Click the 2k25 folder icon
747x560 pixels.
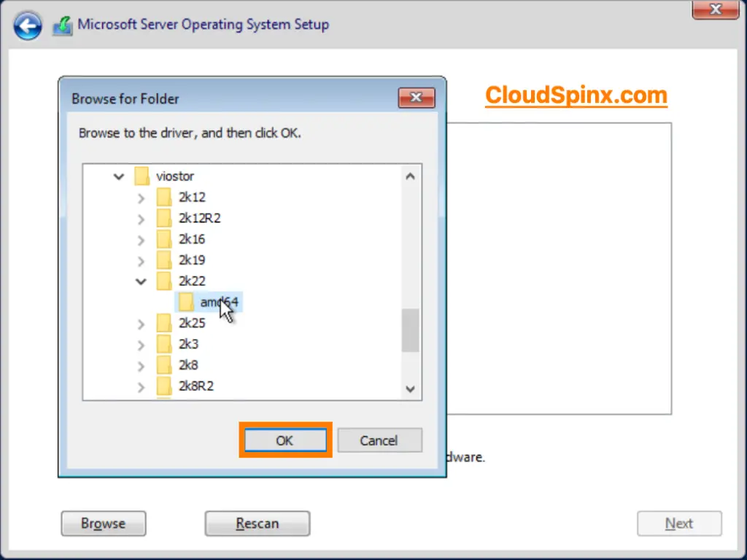pyautogui.click(x=164, y=322)
